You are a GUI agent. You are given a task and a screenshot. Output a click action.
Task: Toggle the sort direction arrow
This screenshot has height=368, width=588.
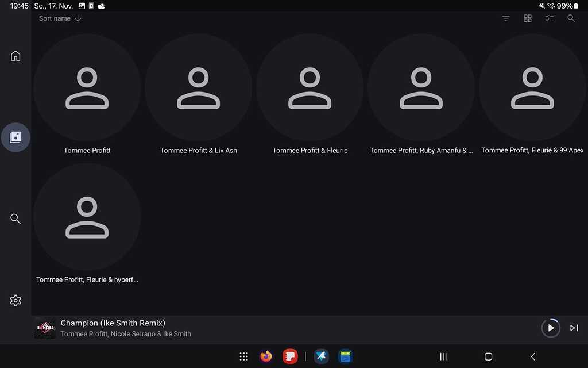click(x=78, y=18)
